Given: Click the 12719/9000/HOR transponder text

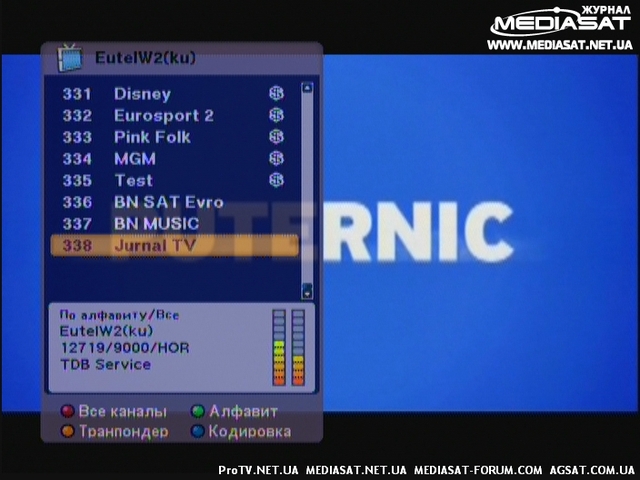Looking at the screenshot, I should (x=125, y=348).
